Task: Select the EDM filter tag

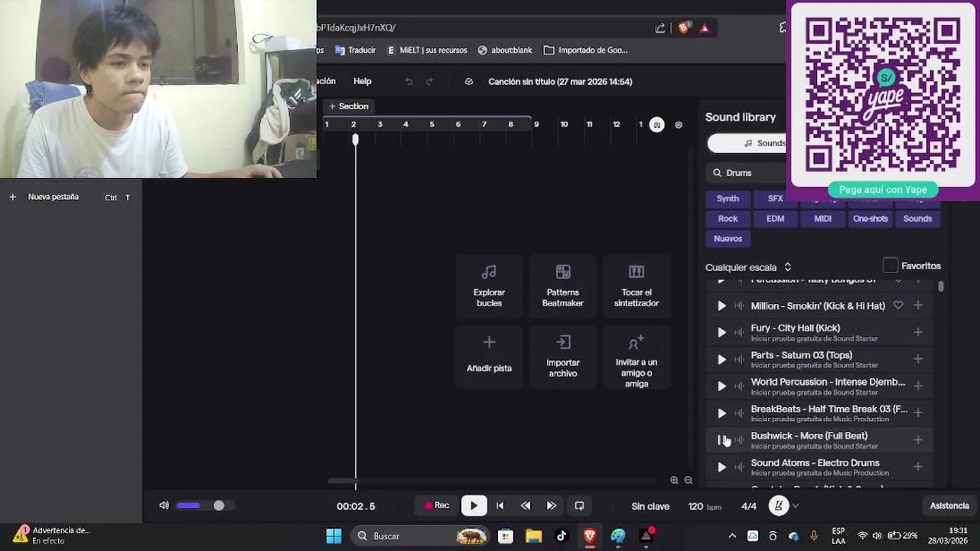Action: coord(775,218)
